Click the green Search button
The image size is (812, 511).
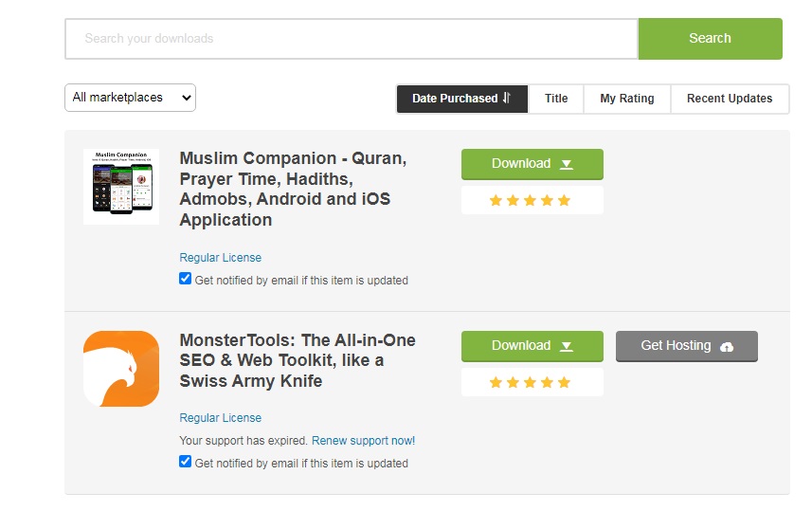(710, 39)
